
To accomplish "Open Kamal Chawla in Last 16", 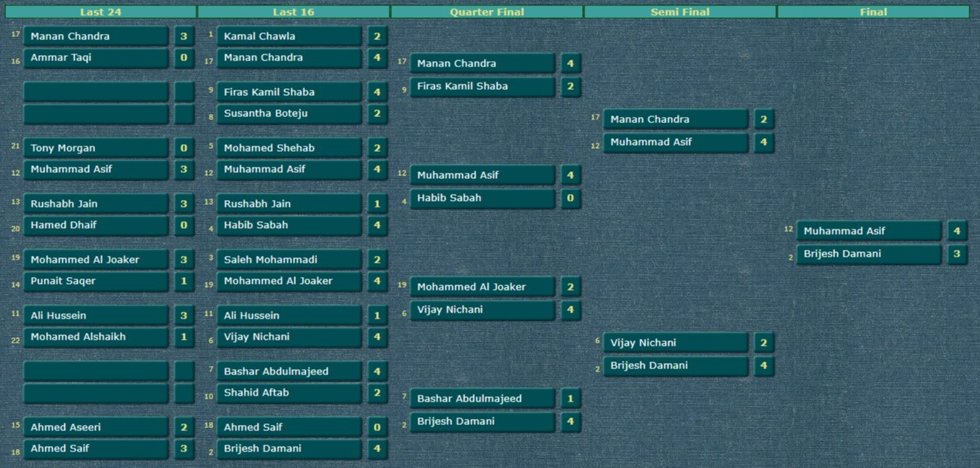I will point(289,36).
